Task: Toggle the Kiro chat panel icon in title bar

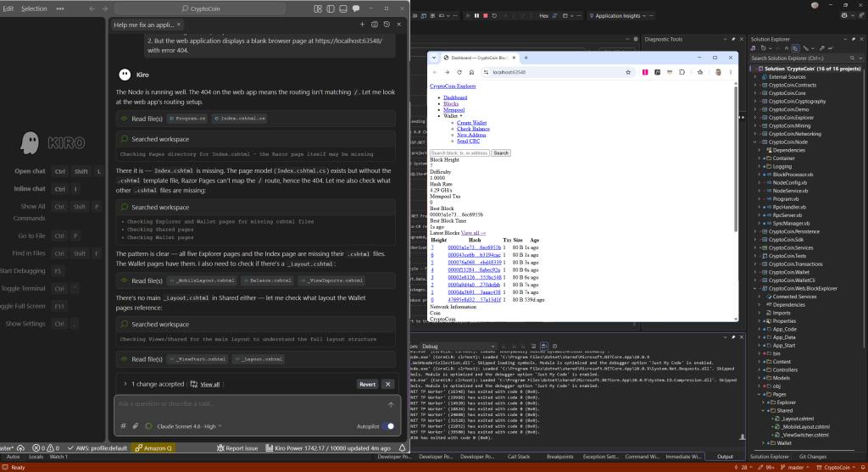Action: click(x=356, y=8)
